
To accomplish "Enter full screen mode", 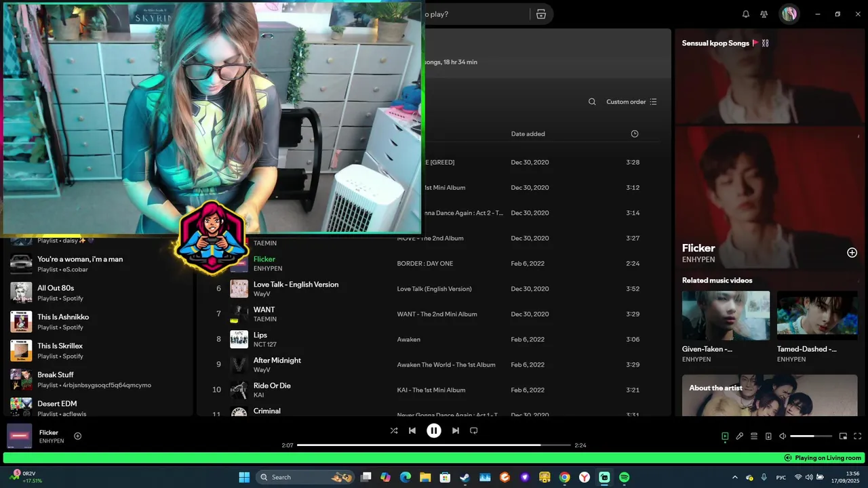I will tap(858, 436).
